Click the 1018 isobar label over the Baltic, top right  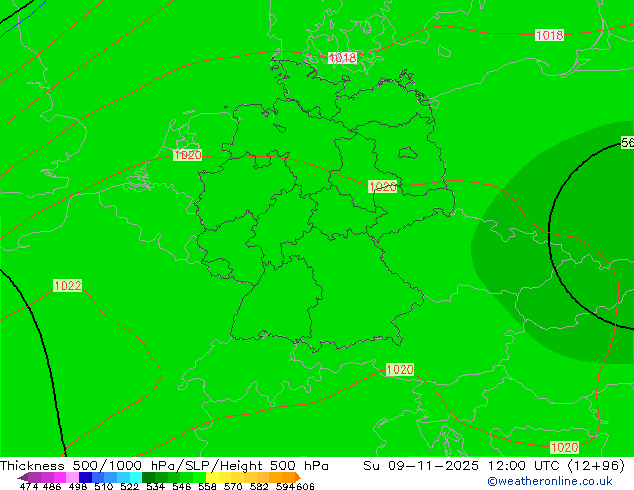click(549, 35)
